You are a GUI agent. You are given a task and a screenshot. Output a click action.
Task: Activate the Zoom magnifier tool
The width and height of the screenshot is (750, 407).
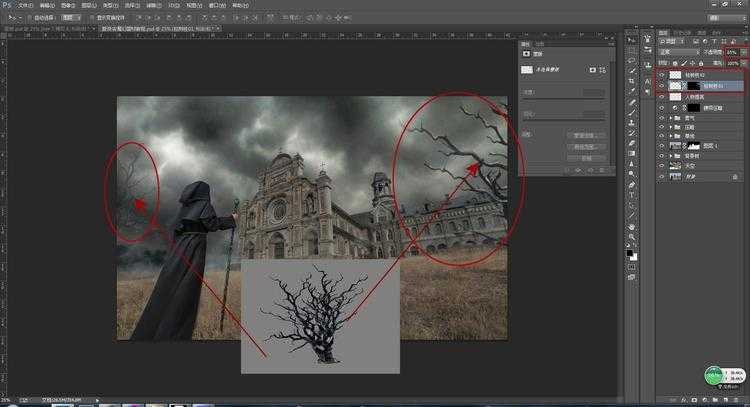632,236
